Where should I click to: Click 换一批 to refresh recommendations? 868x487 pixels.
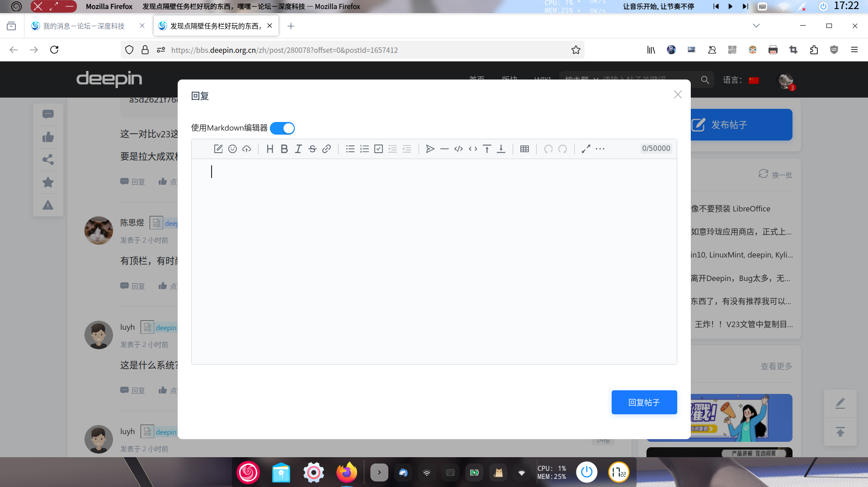click(x=775, y=174)
